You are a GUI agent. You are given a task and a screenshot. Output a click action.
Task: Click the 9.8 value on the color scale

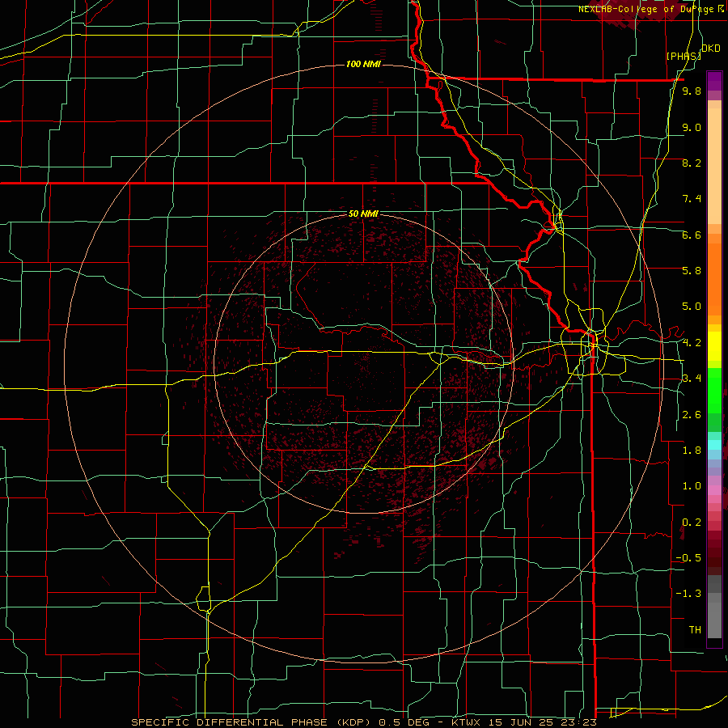tap(692, 91)
